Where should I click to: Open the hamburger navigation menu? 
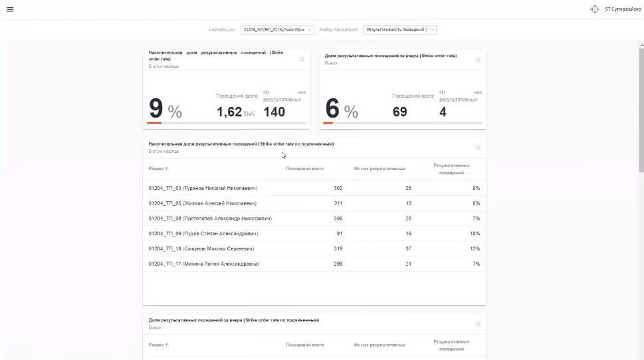click(x=10, y=9)
